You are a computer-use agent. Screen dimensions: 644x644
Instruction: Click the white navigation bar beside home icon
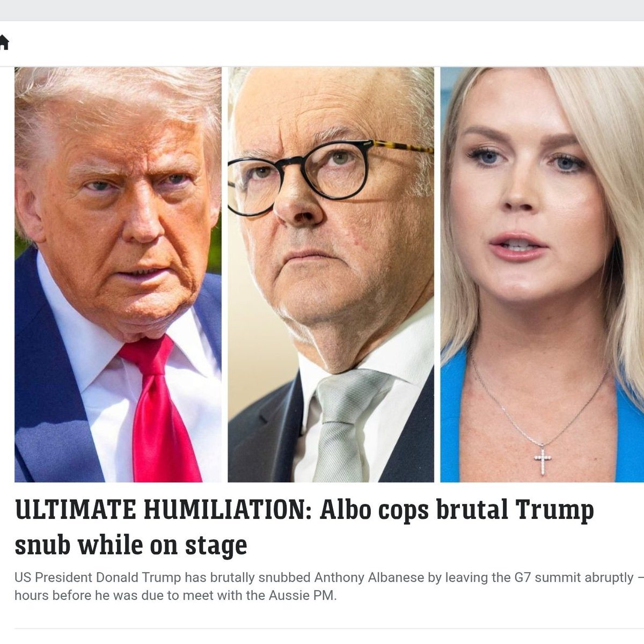(x=327, y=43)
